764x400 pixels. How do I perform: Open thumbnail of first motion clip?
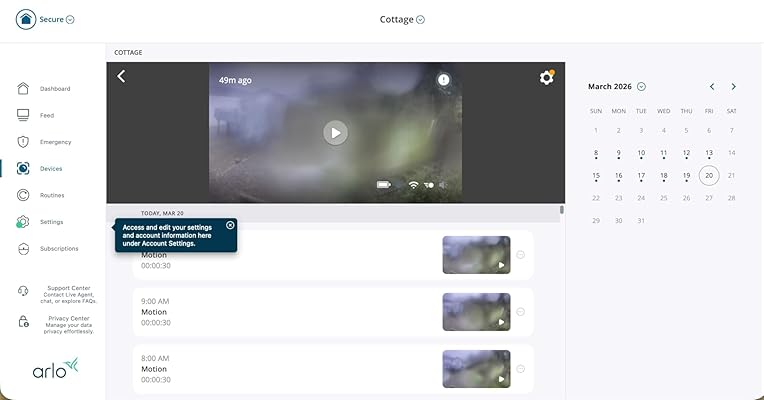tap(477, 255)
